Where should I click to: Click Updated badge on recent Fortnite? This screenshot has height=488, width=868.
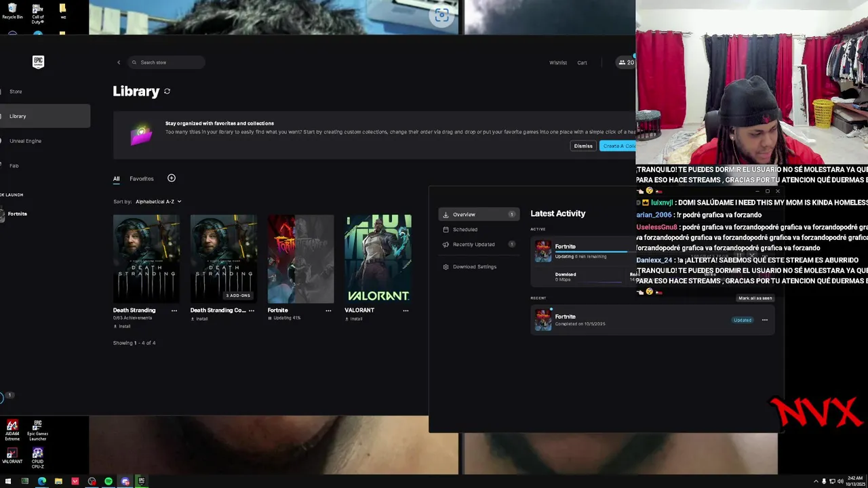coord(743,320)
